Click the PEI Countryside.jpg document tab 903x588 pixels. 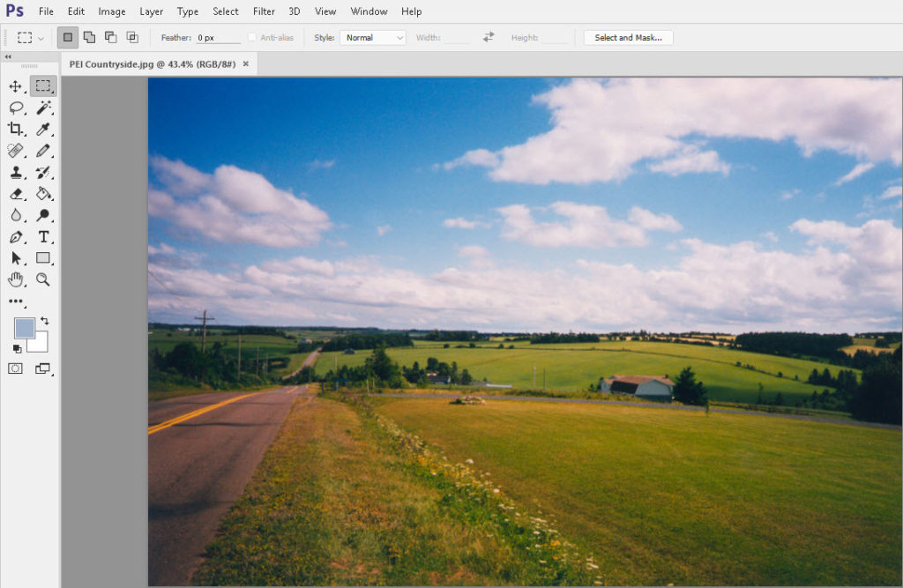(150, 63)
